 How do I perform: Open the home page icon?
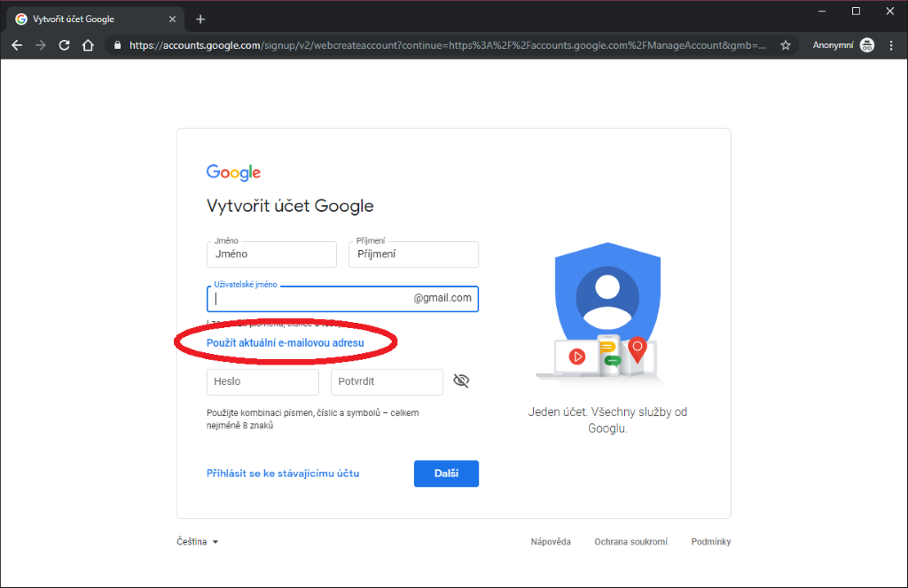click(88, 45)
